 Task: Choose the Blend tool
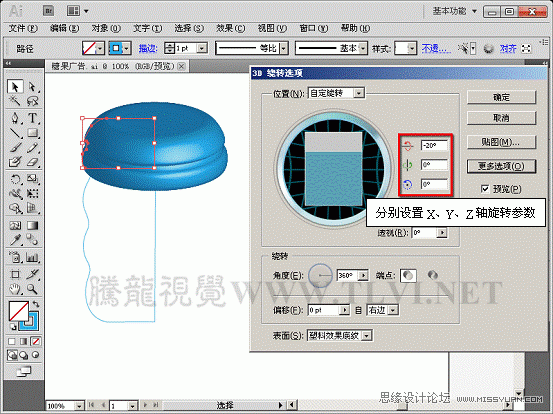[32, 240]
